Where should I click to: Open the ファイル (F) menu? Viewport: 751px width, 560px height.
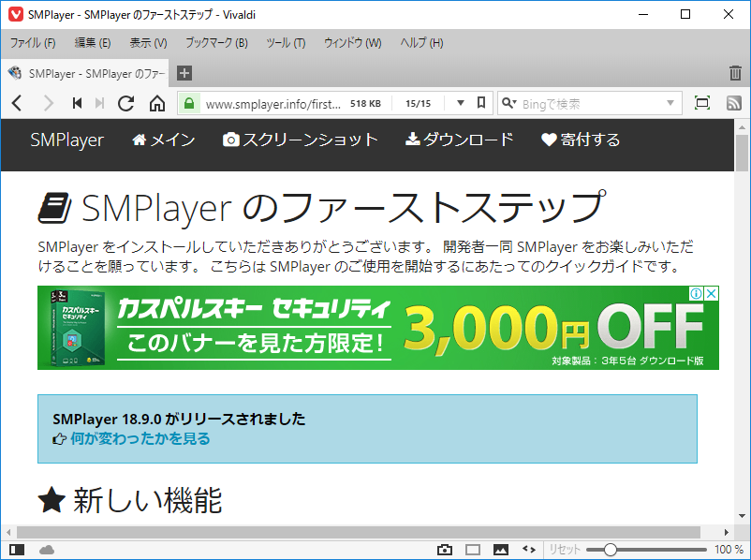pyautogui.click(x=33, y=43)
